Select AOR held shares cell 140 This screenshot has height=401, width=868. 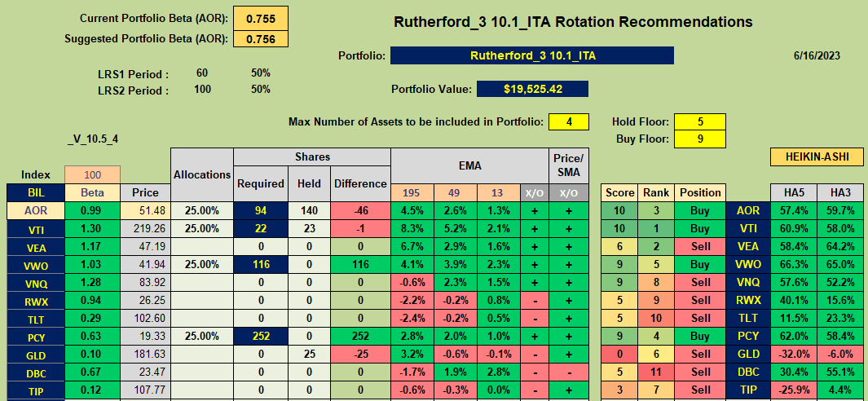pyautogui.click(x=309, y=211)
